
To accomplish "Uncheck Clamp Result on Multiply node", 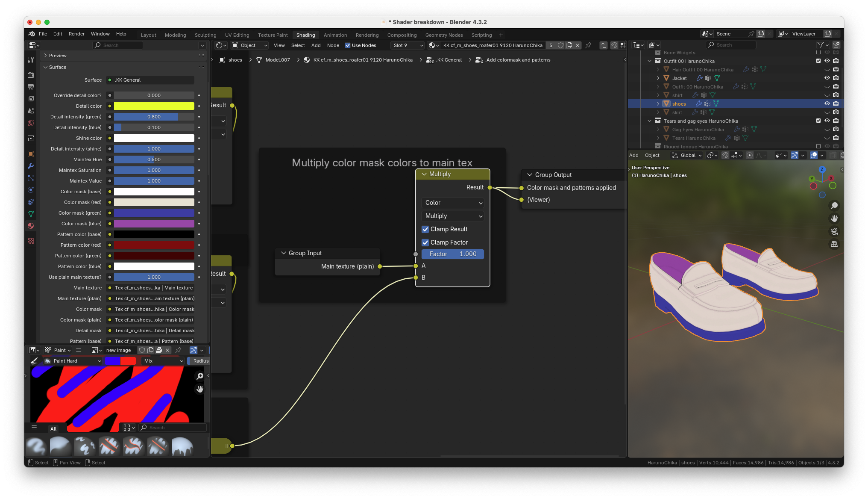I will pos(425,229).
